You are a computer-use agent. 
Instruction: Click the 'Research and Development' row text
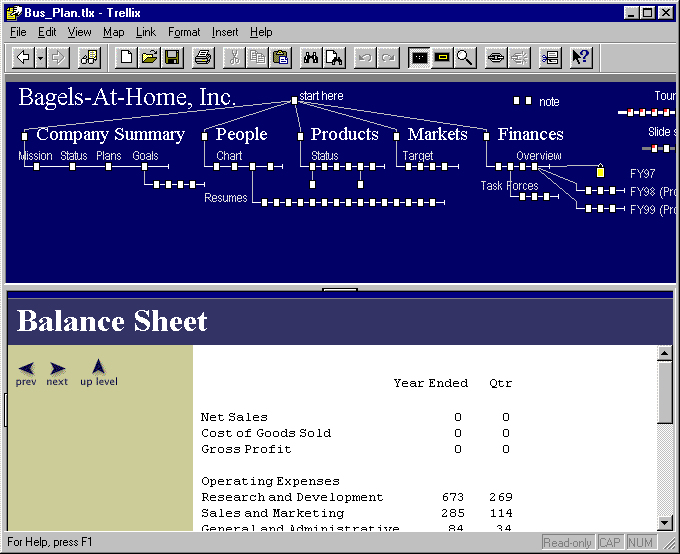pyautogui.click(x=292, y=497)
